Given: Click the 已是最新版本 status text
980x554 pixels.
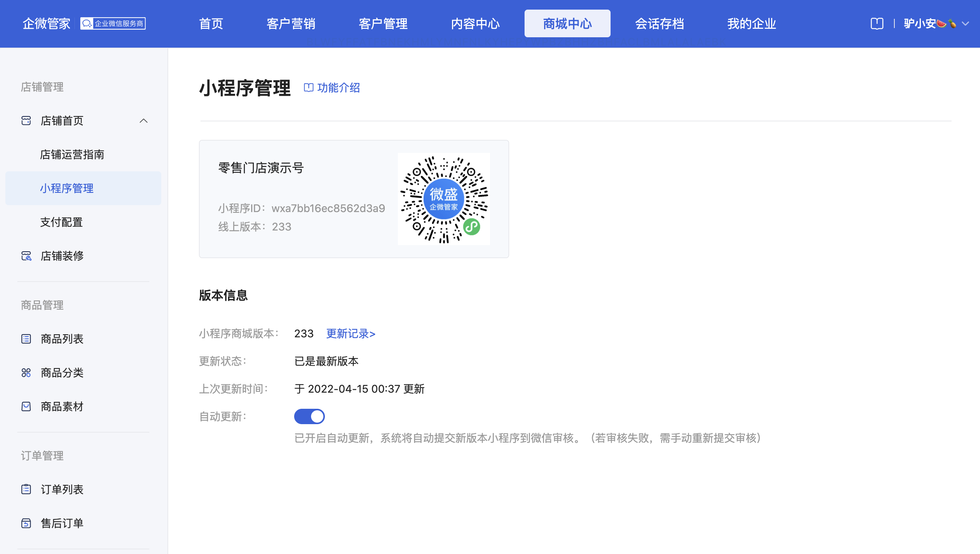Looking at the screenshot, I should tap(326, 361).
